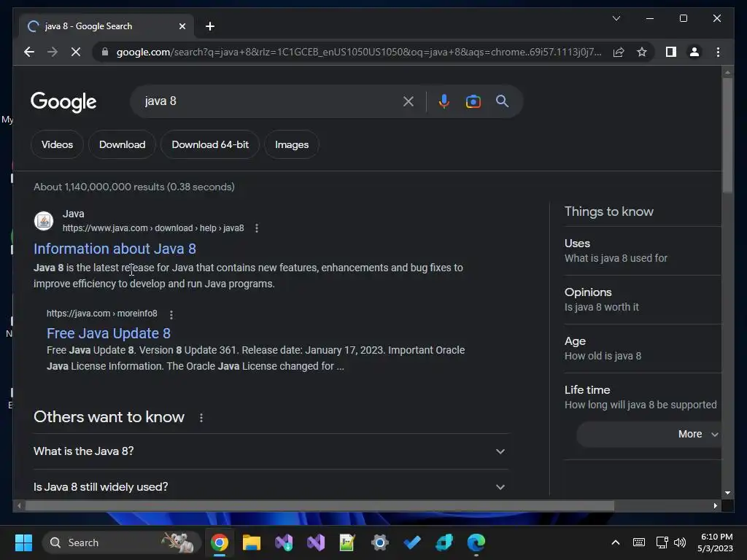747x560 pixels.
Task: Stop loading this page
Action: (76, 52)
